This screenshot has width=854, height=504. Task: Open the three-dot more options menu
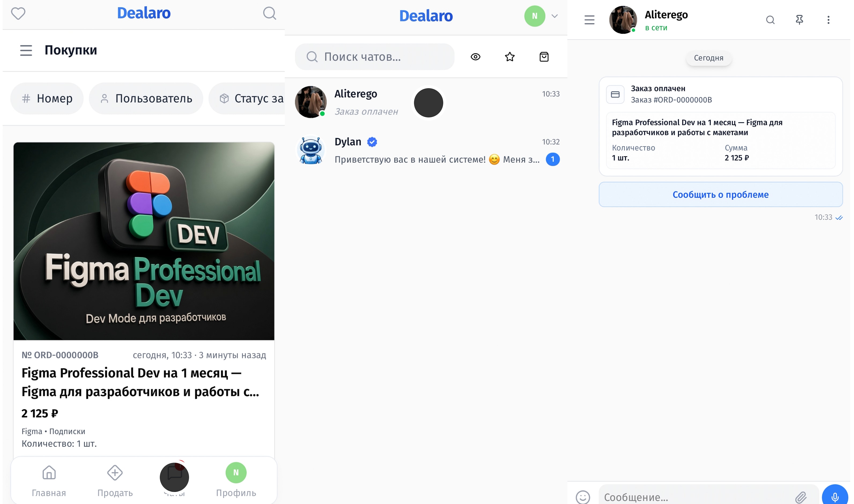pyautogui.click(x=828, y=20)
